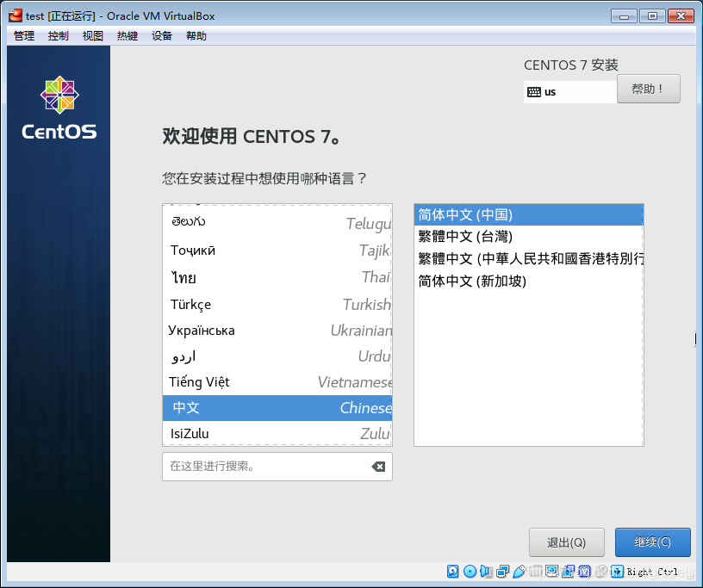Open the 视图 menu
Image resolution: width=703 pixels, height=588 pixels.
coord(93,36)
